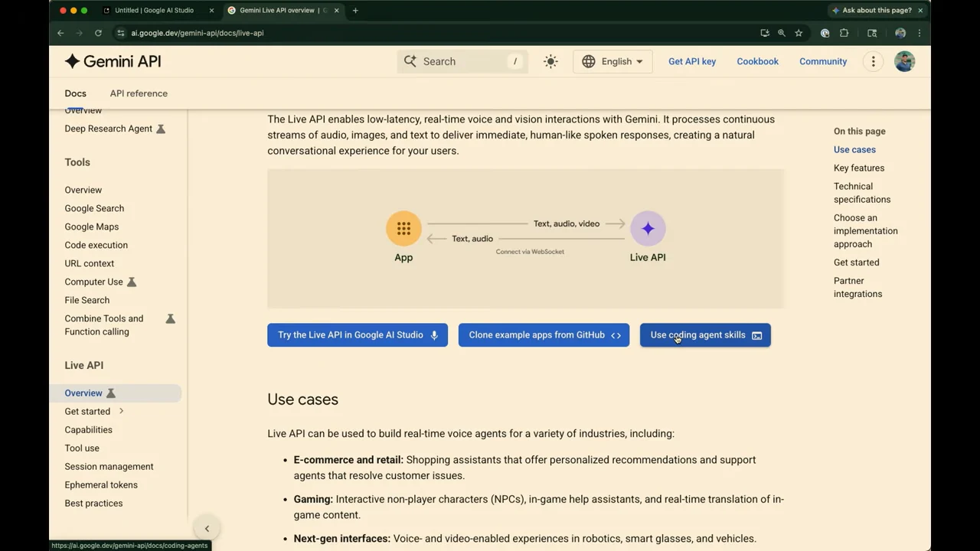Go back using the browser back arrow
Screen dimensions: 980x551
point(60,33)
